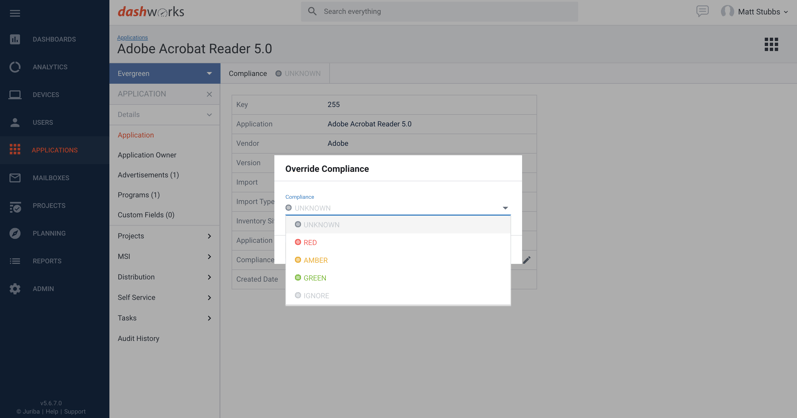Go to Reports in sidebar
Screen dimensions: 797x418
[47, 261]
